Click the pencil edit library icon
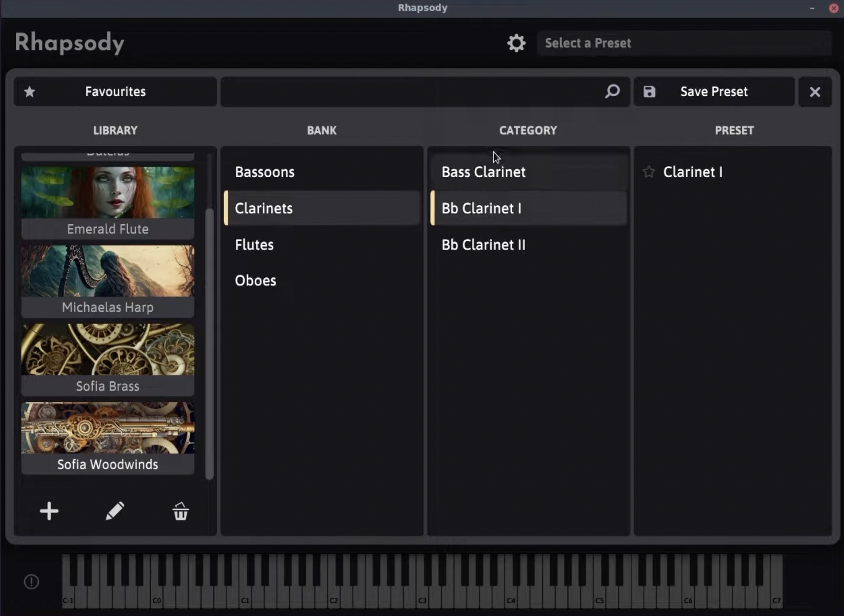 (115, 511)
